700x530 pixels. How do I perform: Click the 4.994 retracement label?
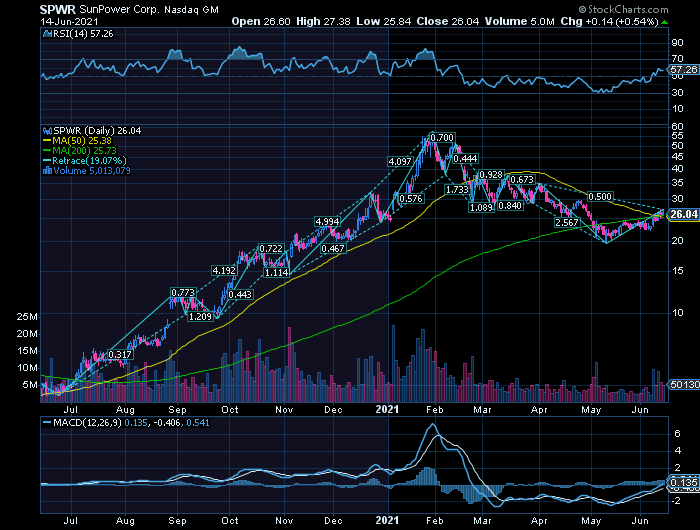point(327,221)
